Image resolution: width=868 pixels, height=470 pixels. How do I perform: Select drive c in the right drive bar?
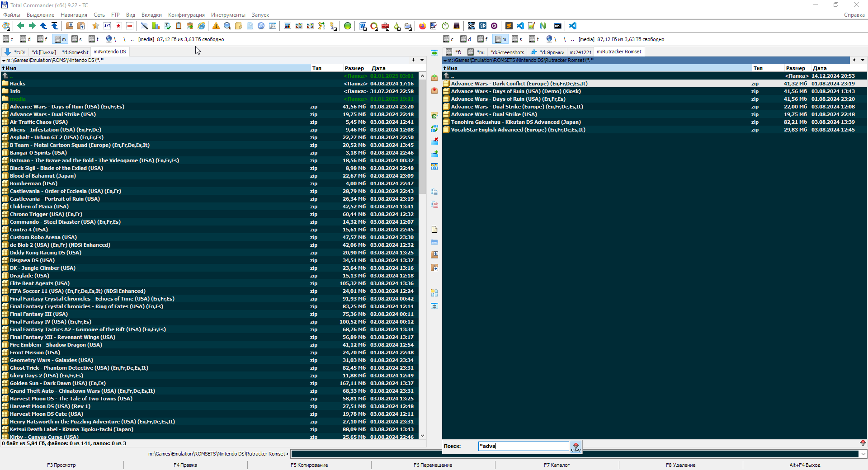448,39
